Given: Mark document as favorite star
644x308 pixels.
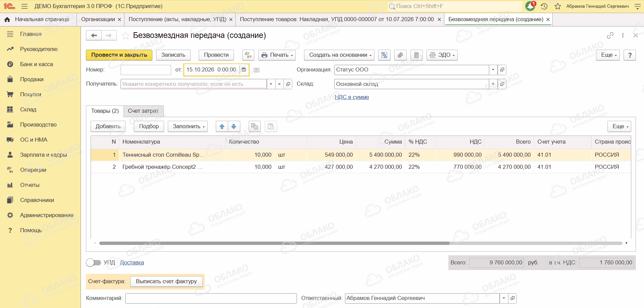Looking at the screenshot, I should [x=126, y=36].
